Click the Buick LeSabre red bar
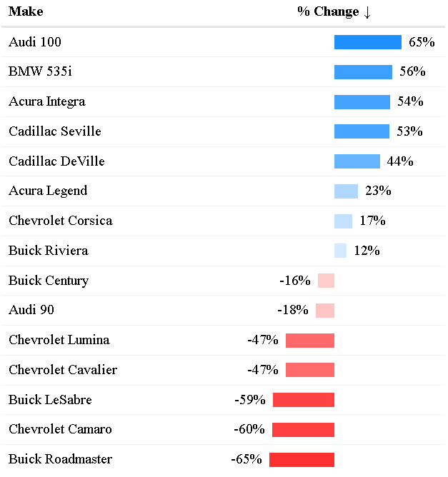Image resolution: width=448 pixels, height=477 pixels. point(303,400)
